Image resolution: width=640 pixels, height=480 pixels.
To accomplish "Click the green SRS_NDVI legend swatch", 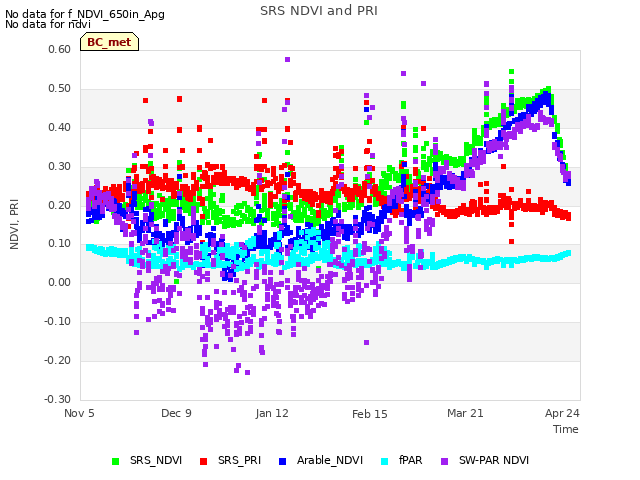I will tap(116, 461).
